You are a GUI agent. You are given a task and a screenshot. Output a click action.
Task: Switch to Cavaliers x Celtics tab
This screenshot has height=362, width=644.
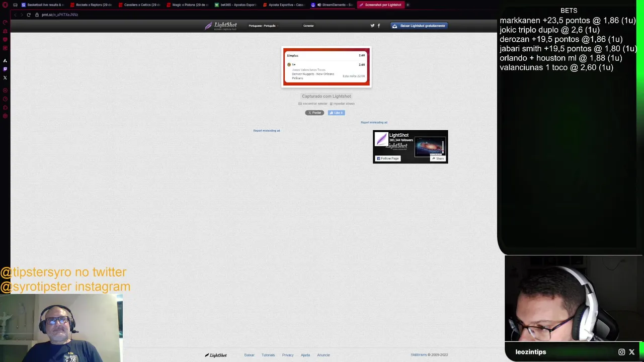[139, 5]
